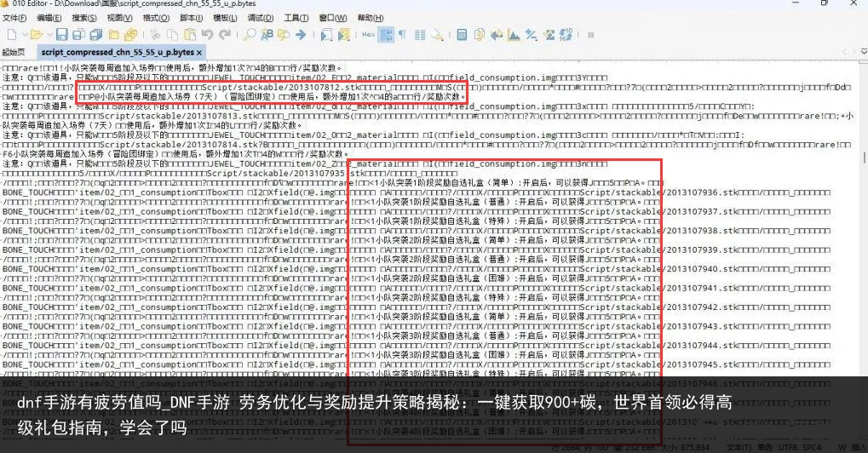Open the Calculator tool icon
Image resolution: width=868 pixels, height=453 pixels.
point(461,35)
